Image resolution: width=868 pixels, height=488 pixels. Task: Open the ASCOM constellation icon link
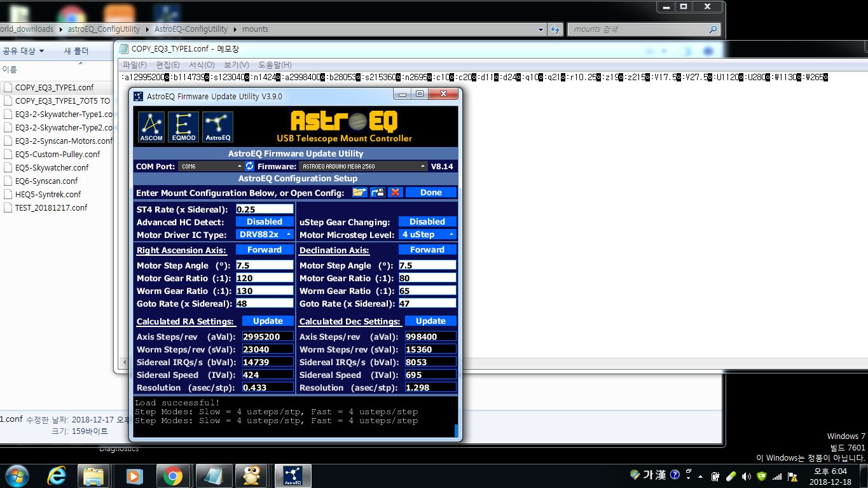(151, 127)
